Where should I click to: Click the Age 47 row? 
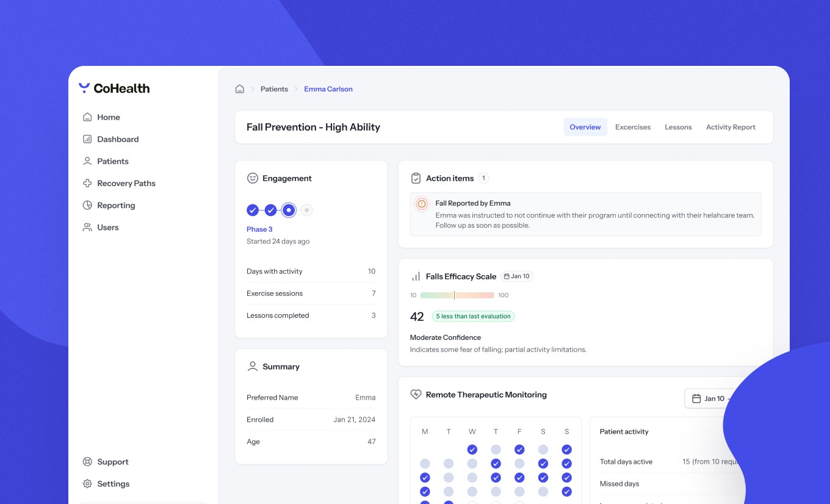point(311,442)
